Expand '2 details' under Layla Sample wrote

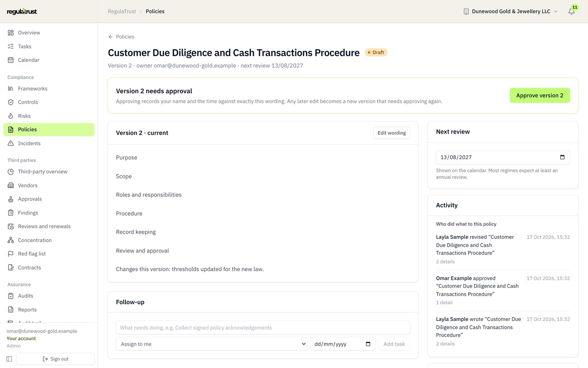pos(445,344)
